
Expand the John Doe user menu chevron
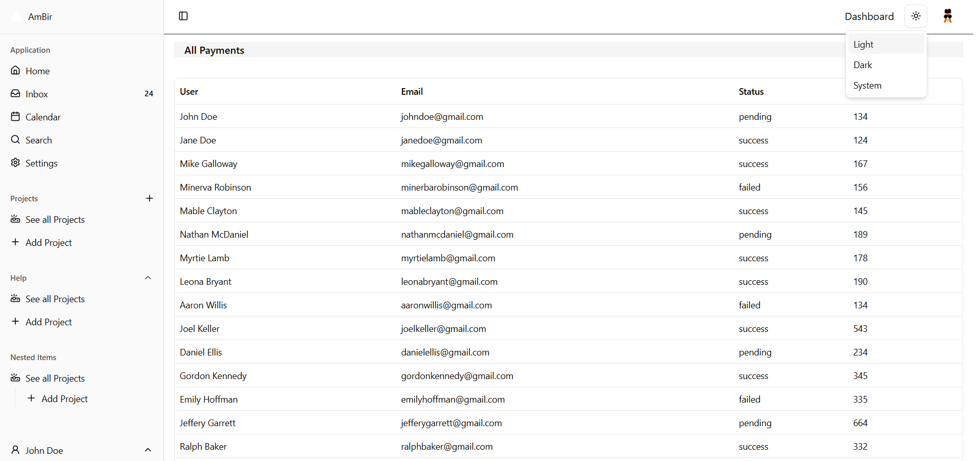click(x=148, y=450)
